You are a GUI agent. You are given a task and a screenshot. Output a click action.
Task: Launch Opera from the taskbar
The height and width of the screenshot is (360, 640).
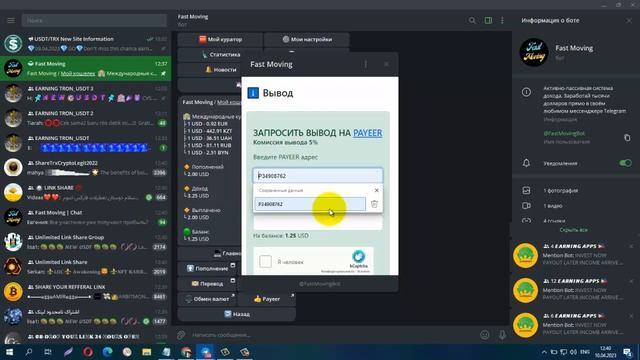(x=88, y=352)
